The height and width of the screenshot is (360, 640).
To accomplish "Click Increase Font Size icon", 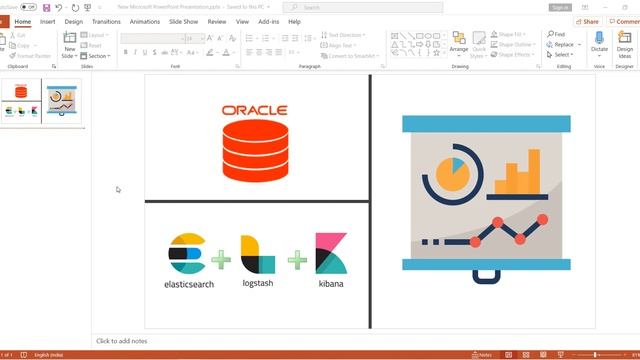I will (210, 38).
